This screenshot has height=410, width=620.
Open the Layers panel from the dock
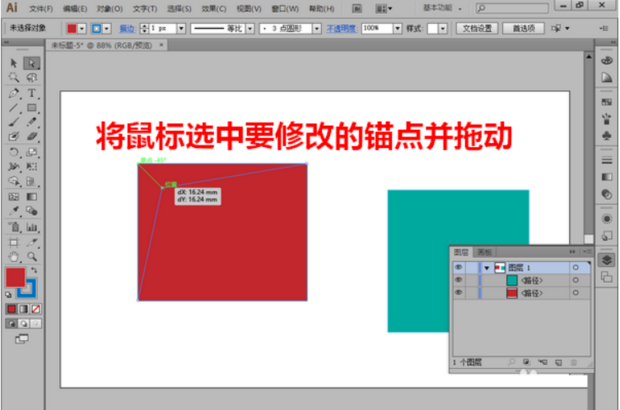pyautogui.click(x=607, y=260)
